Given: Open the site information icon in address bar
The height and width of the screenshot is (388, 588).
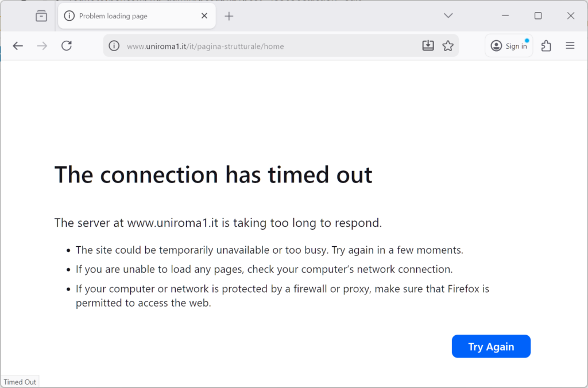Looking at the screenshot, I should [114, 46].
